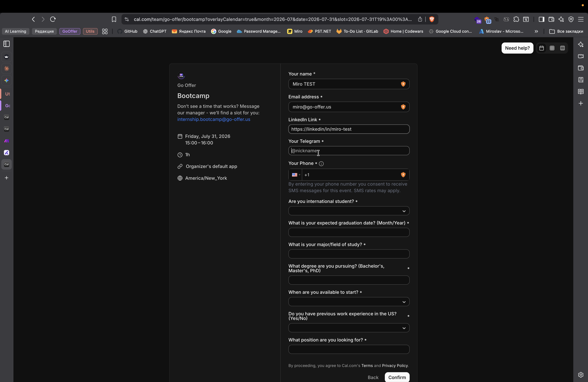Click the internship.bootcamp@go-offer.us email link

coord(213,119)
